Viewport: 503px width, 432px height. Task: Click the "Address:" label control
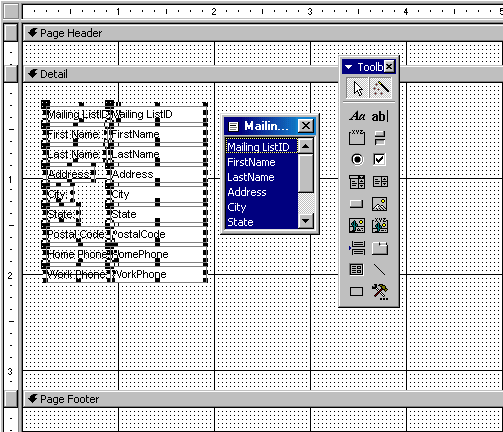point(70,174)
